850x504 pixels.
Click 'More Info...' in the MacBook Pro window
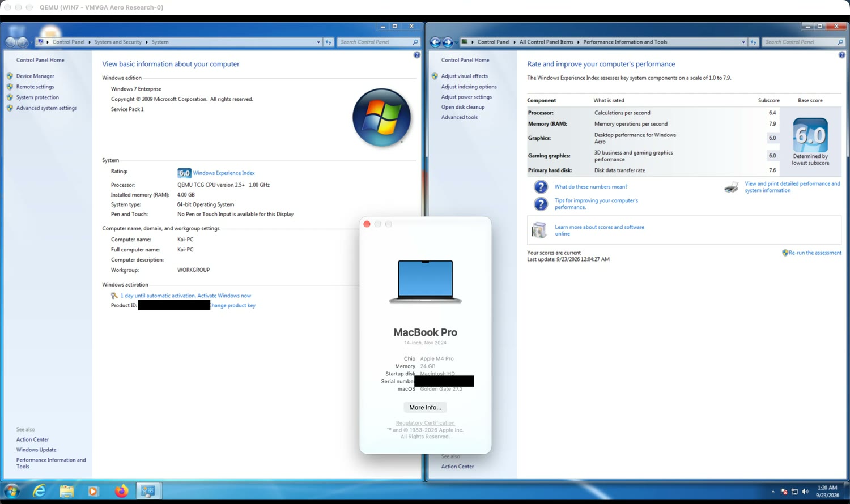[x=425, y=408]
